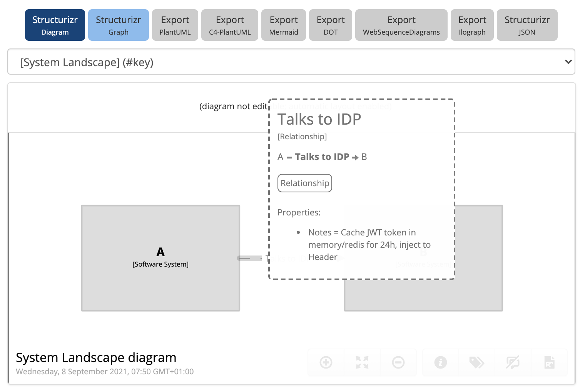This screenshot has height=392, width=585.
Task: Click the Relationship tag badge in the tooltip
Action: tap(304, 183)
